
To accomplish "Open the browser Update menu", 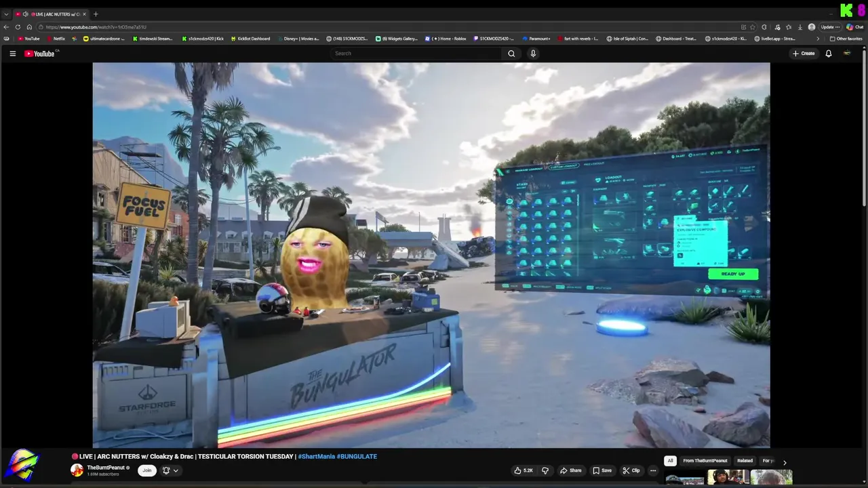I will point(831,27).
